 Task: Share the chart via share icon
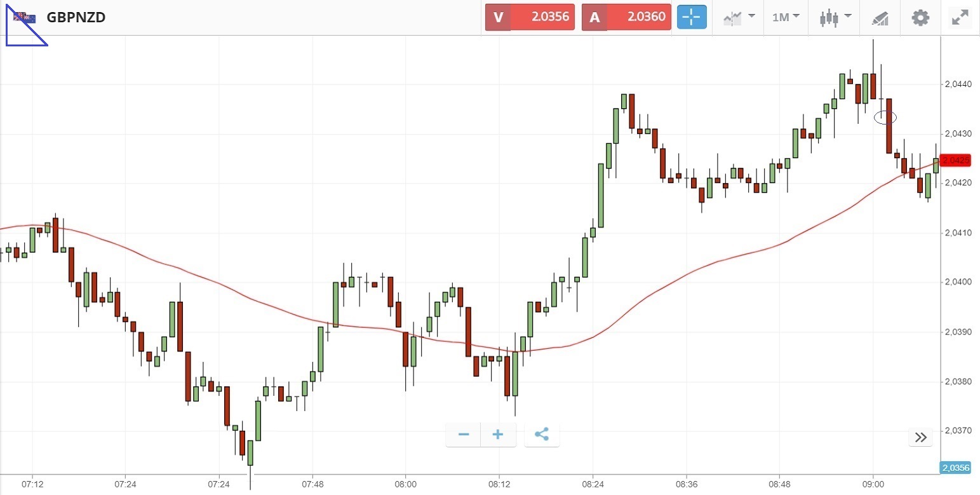[542, 435]
